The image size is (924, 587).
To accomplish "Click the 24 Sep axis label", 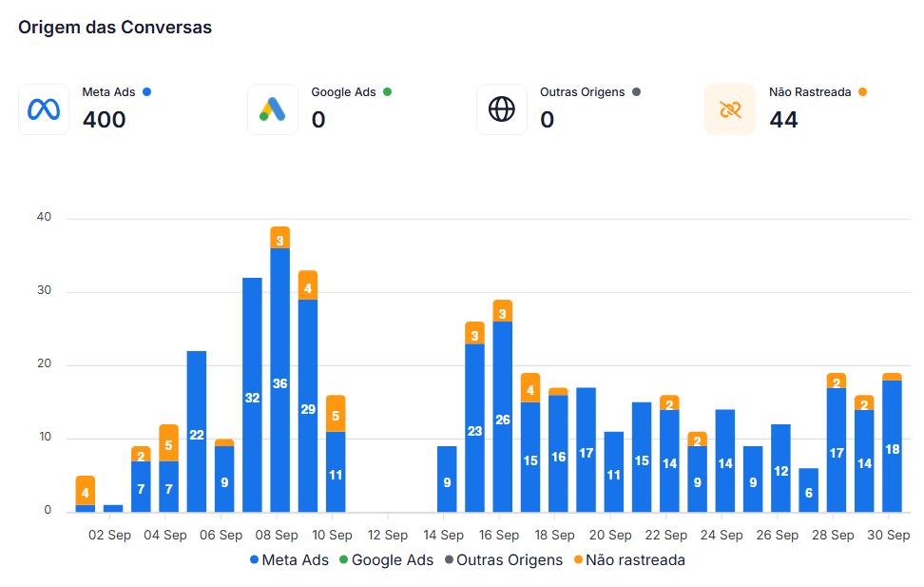I will pyautogui.click(x=722, y=535).
